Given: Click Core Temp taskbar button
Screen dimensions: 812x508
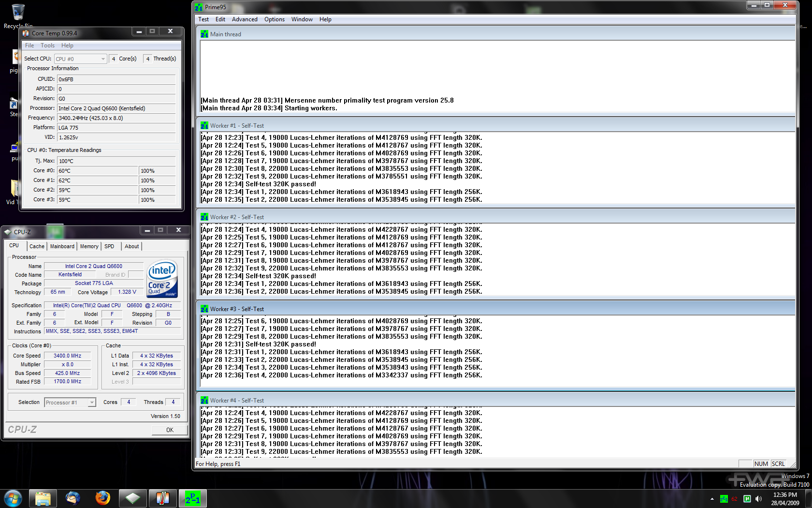Looking at the screenshot, I should (x=163, y=498).
